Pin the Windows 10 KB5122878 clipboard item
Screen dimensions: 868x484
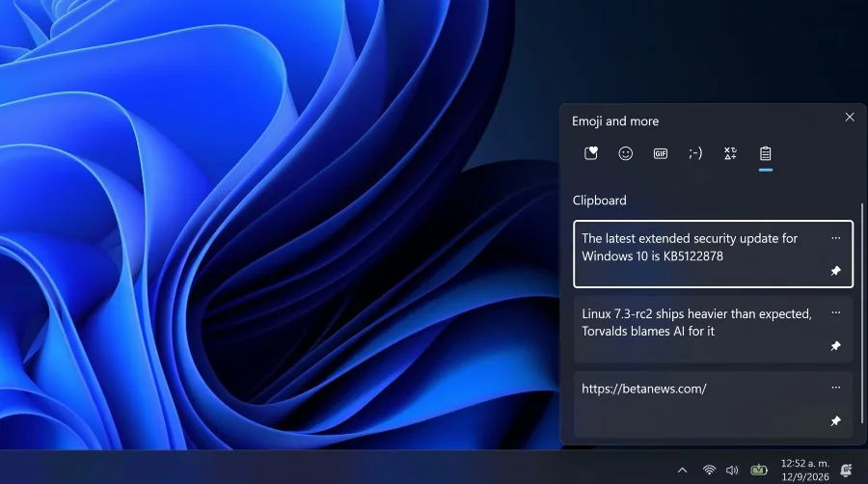[836, 271]
